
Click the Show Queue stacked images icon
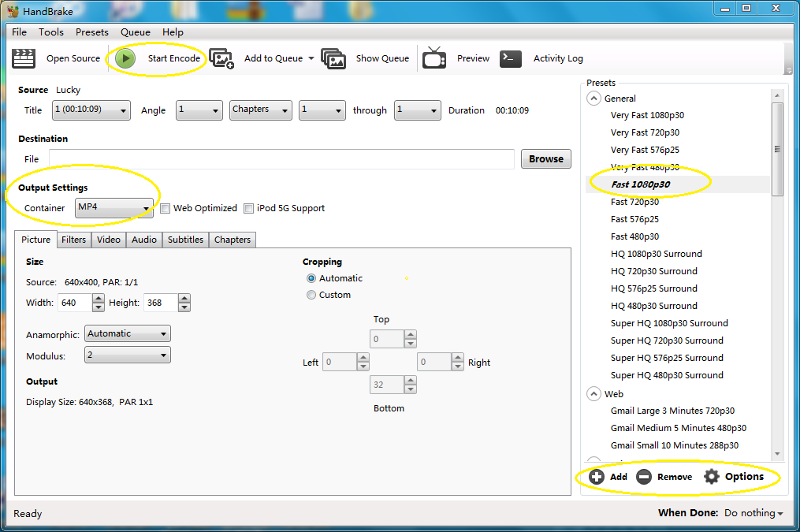click(333, 58)
